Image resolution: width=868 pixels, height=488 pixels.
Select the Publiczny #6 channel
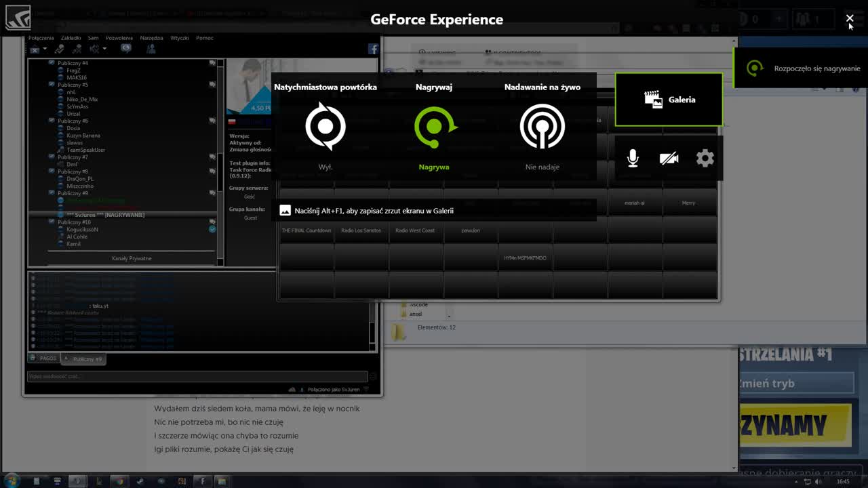tap(73, 121)
